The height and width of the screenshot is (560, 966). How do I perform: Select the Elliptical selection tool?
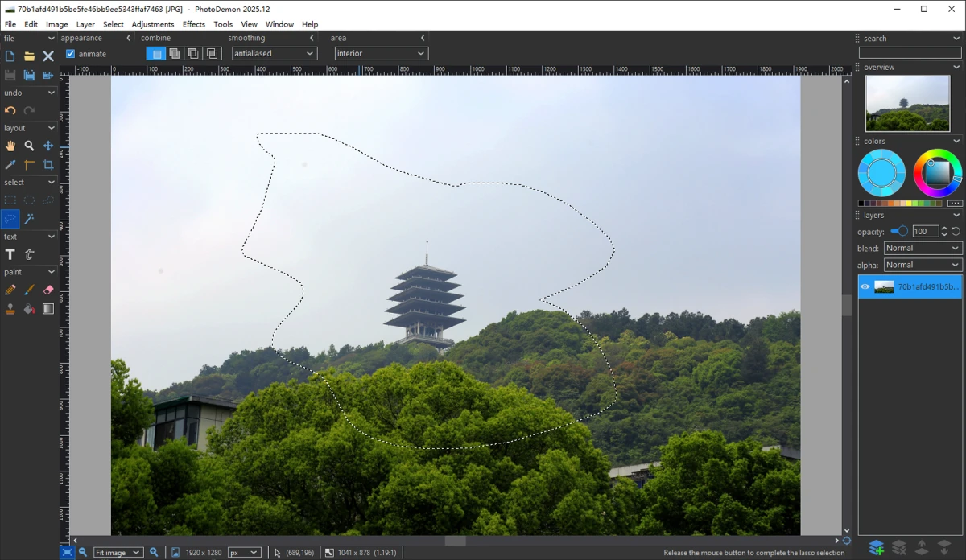tap(29, 200)
